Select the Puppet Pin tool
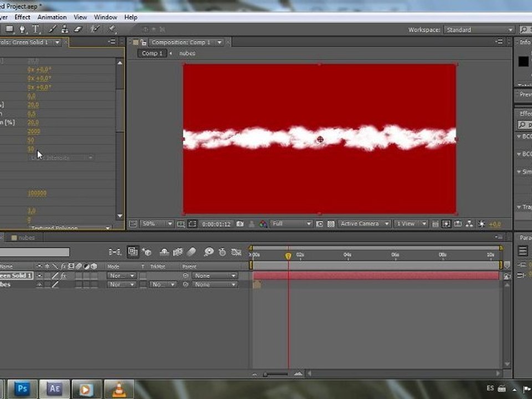 click(x=111, y=29)
